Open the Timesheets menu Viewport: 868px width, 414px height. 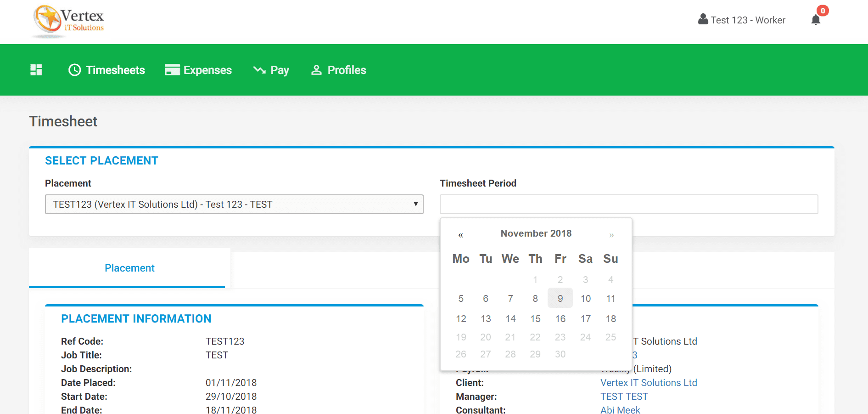pos(115,70)
